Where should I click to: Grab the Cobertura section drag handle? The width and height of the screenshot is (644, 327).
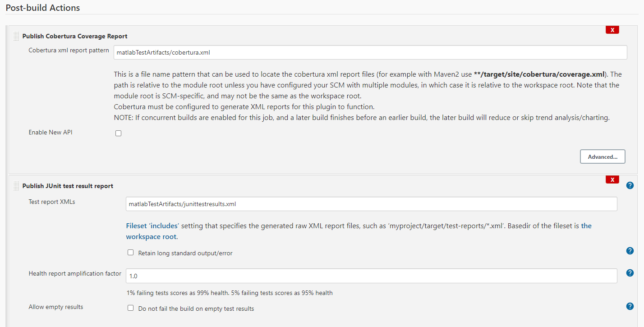coord(16,36)
